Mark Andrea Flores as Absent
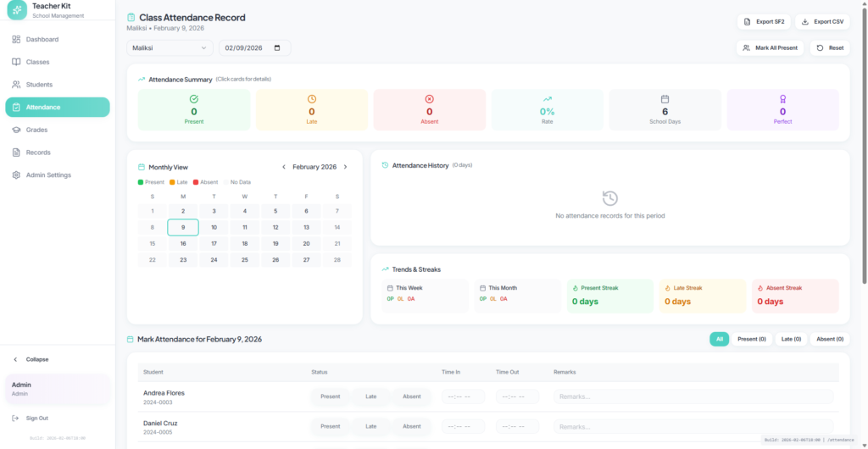The height and width of the screenshot is (449, 868). click(411, 396)
